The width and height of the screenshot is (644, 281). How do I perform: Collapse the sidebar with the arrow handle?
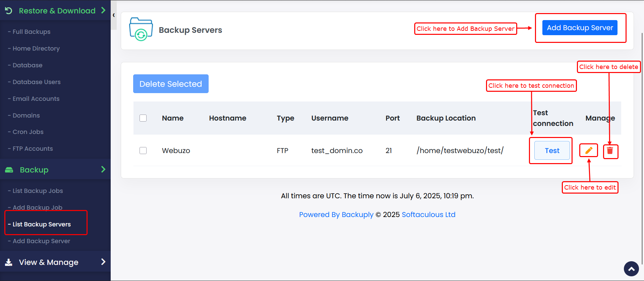click(x=114, y=15)
